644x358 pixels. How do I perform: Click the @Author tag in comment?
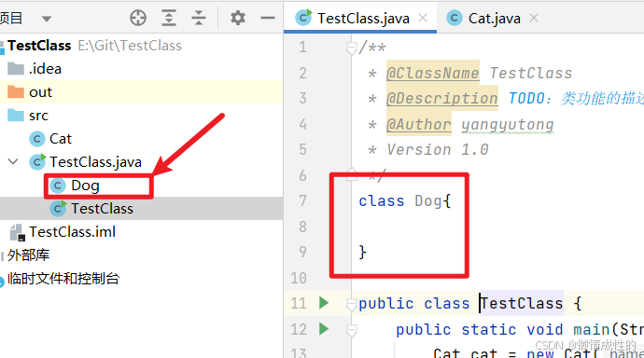point(418,124)
